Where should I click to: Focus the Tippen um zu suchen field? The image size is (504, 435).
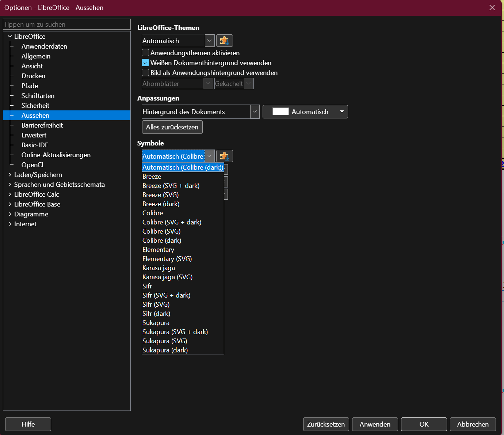click(x=67, y=24)
